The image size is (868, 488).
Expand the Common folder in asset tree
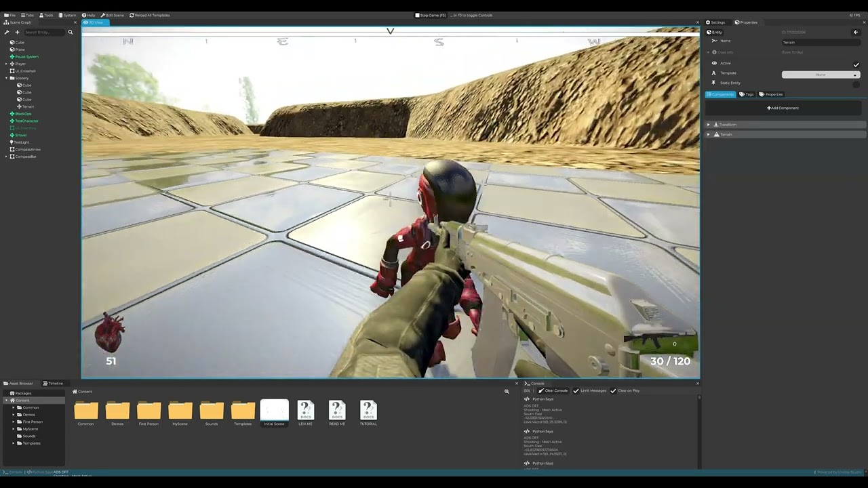click(14, 407)
